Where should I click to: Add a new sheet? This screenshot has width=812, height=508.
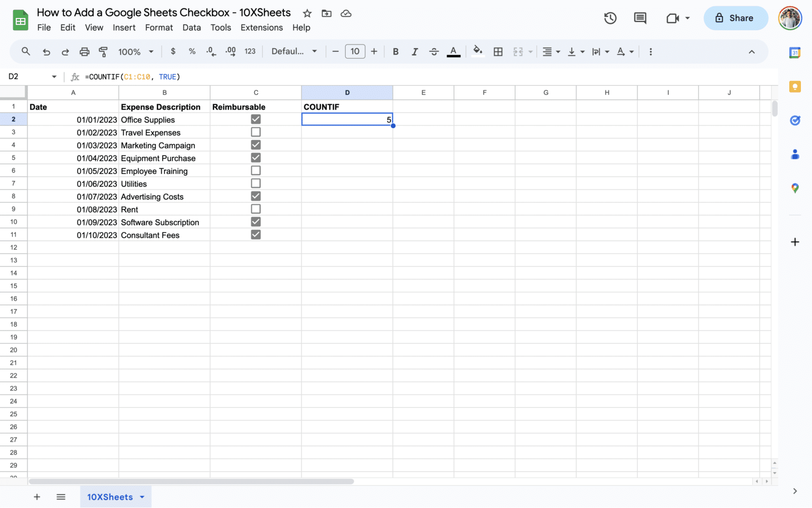coord(36,497)
